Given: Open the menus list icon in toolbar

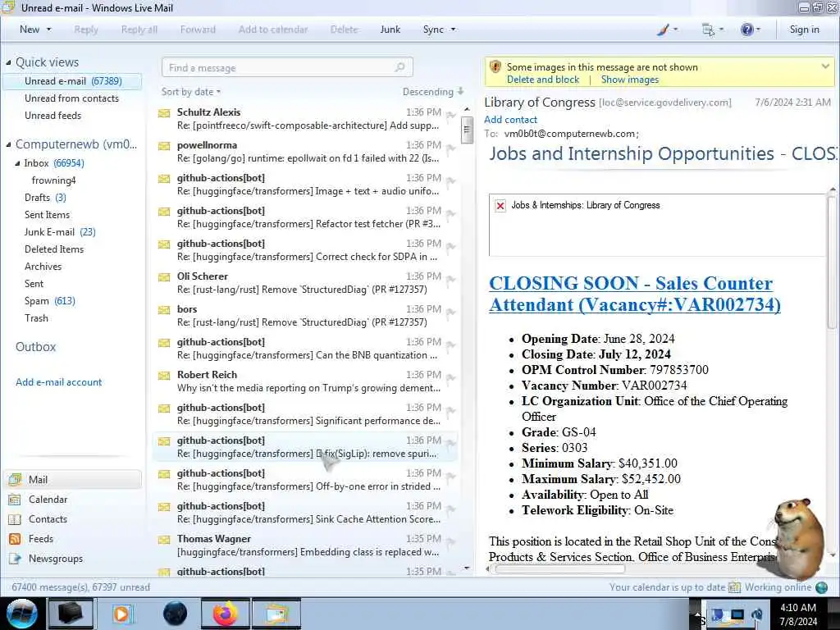Looking at the screenshot, I should 708,30.
